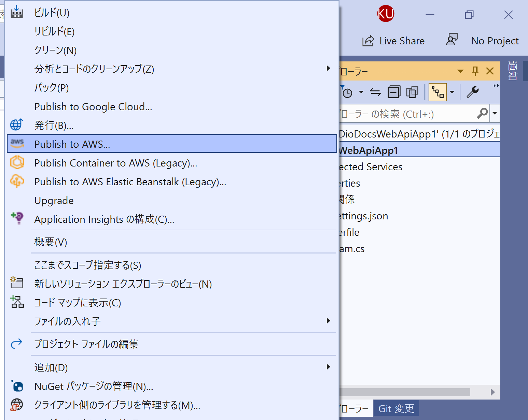Click the show all files icon
This screenshot has height=420, width=528.
[x=412, y=92]
